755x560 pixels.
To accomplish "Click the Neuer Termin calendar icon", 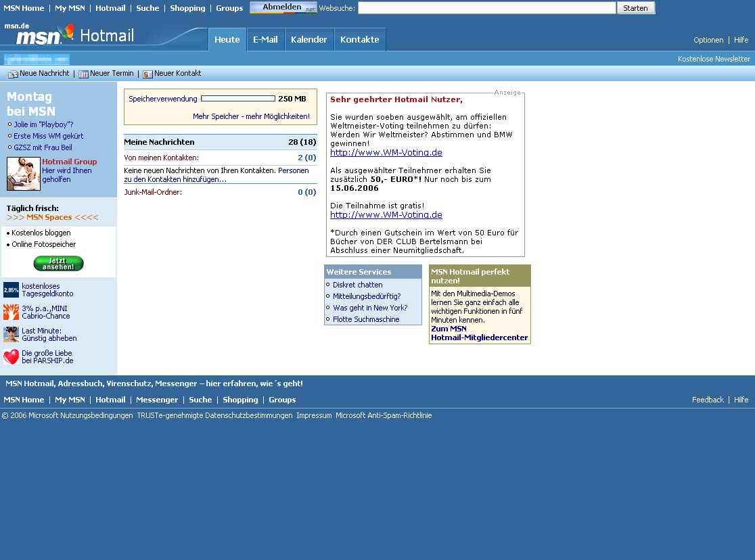I will pyautogui.click(x=83, y=74).
